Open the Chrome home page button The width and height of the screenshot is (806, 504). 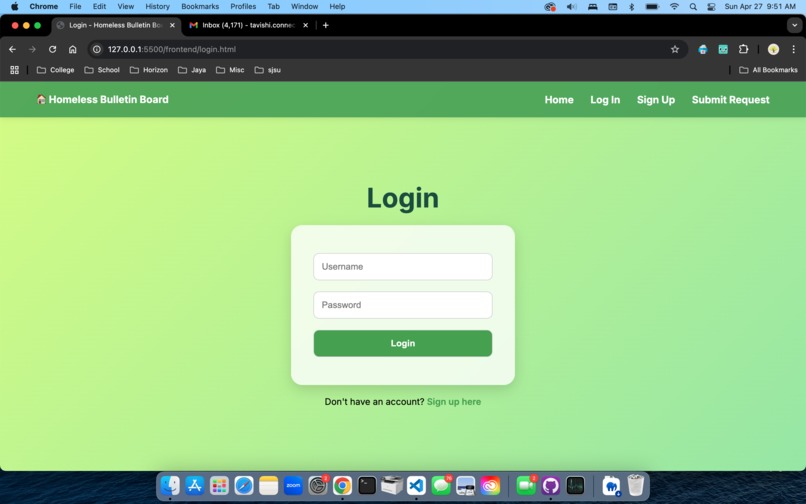(72, 49)
